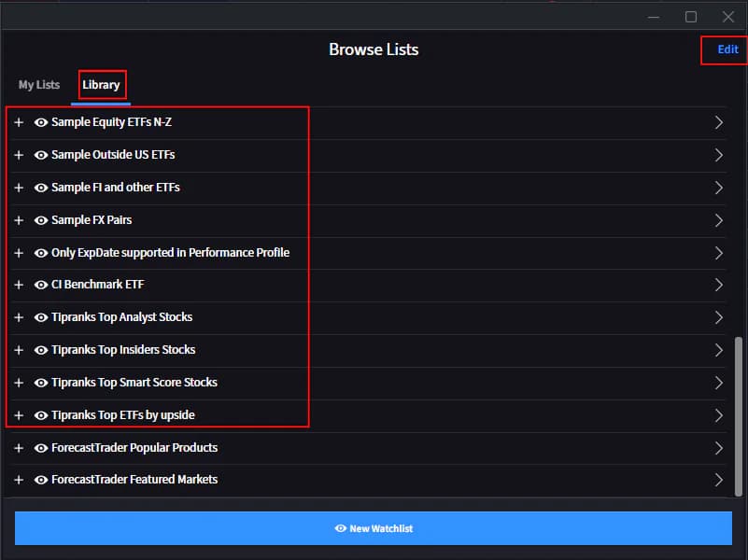Click eye icon for Only ExpDate supported list
The width and height of the screenshot is (748, 560).
tap(41, 253)
